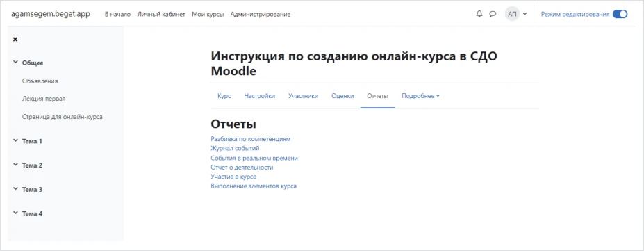The height and width of the screenshot is (251, 644).
Task: Expand the Тема 3 section chevron
Action: [15, 189]
